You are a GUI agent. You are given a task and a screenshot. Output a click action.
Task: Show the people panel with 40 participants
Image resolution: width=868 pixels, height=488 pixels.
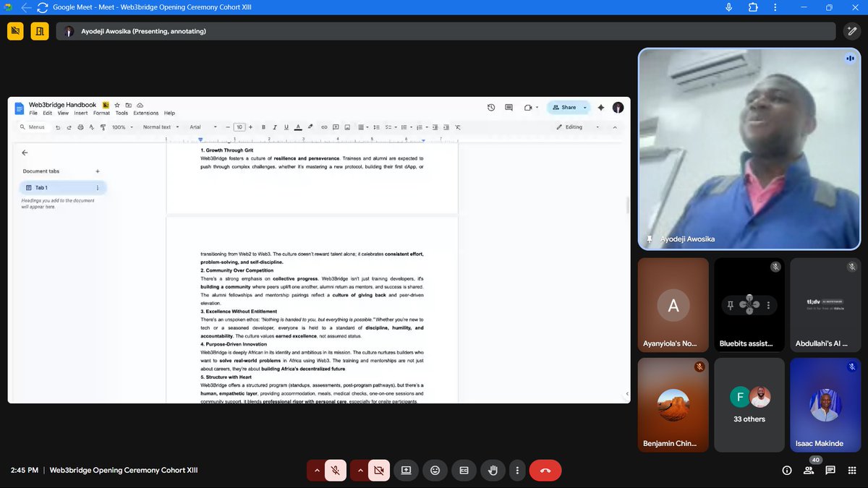(x=809, y=470)
